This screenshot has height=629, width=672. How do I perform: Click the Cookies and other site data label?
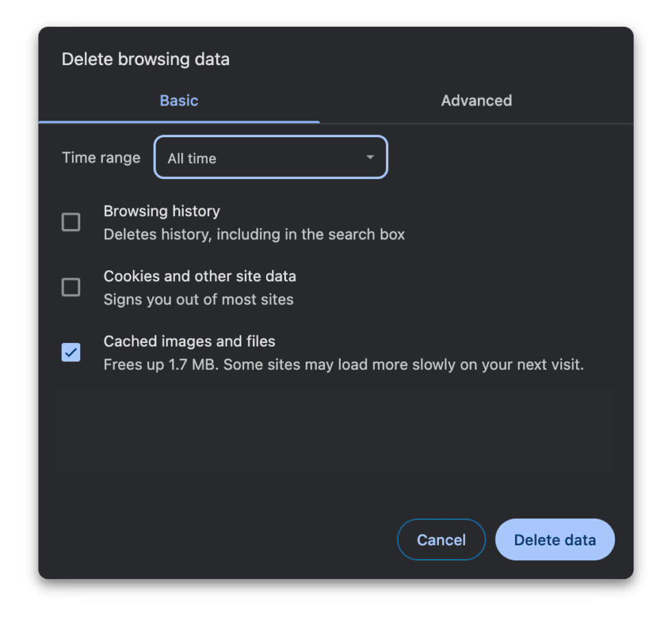click(200, 276)
